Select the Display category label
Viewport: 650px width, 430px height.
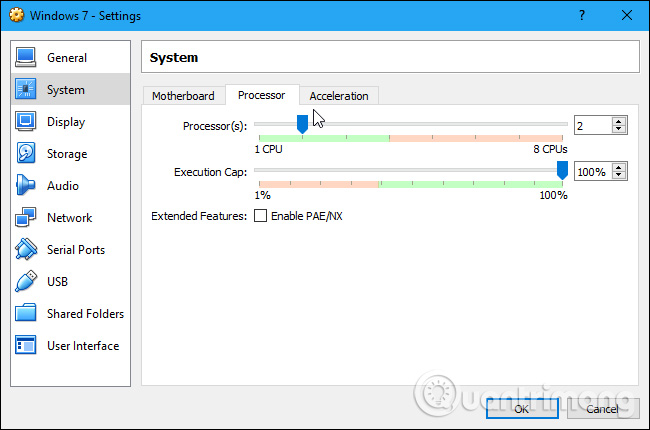66,122
